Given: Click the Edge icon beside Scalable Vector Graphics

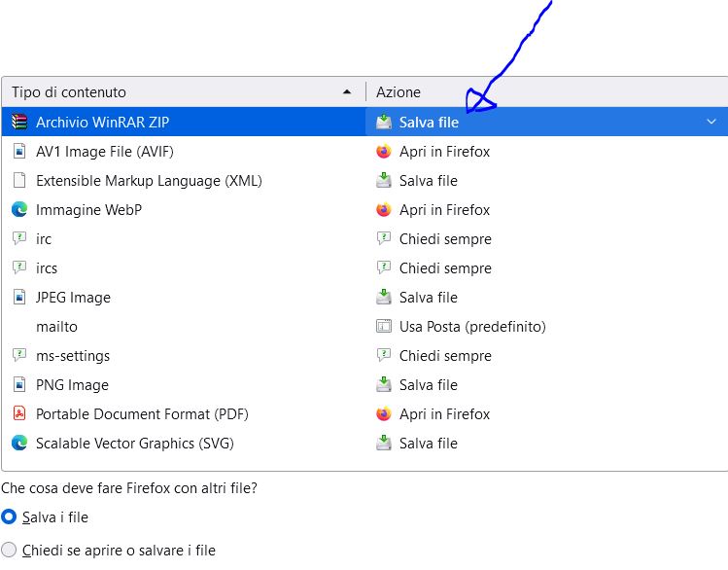Looking at the screenshot, I should click(19, 443).
